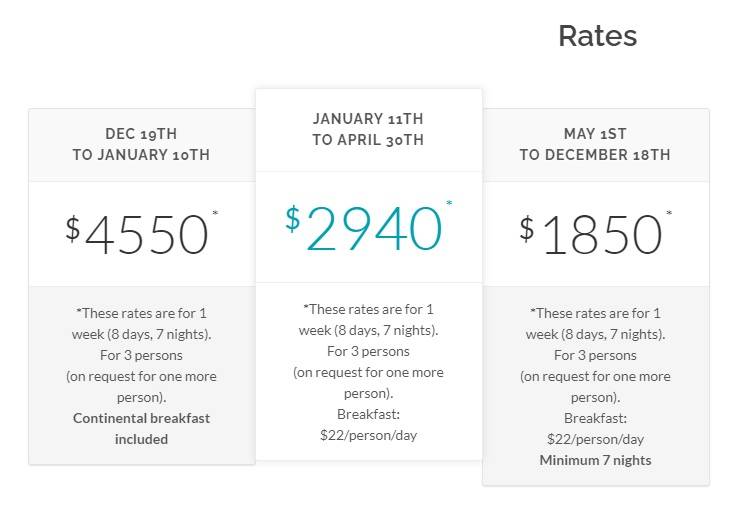Click rates description in the middle card

tap(368, 351)
